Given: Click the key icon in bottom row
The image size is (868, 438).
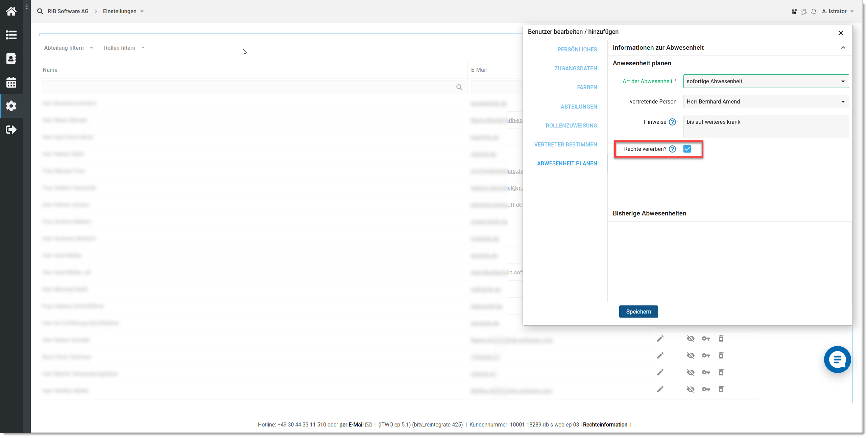Looking at the screenshot, I should click(x=706, y=389).
